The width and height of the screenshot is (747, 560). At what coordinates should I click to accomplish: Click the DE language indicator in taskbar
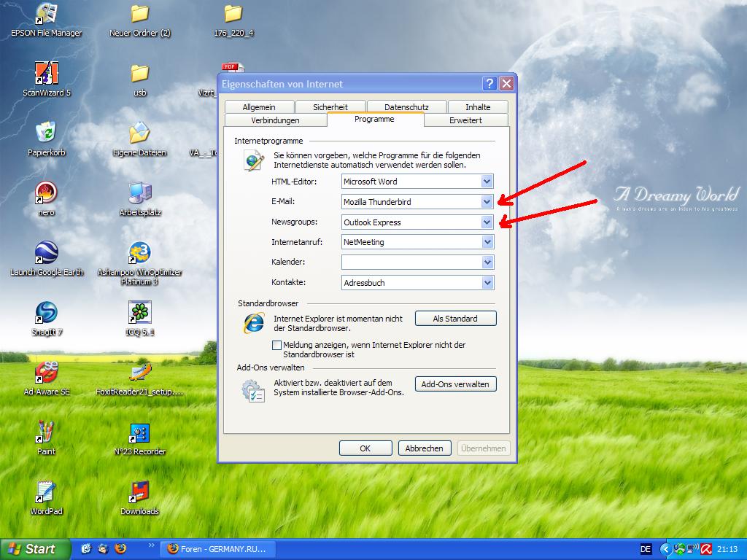click(x=645, y=549)
